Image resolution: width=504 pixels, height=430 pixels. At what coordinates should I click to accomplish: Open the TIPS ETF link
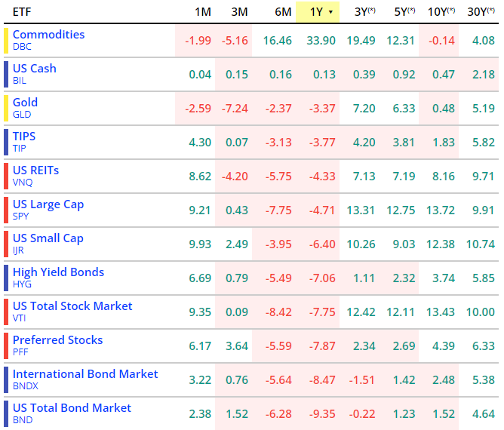coord(24,137)
